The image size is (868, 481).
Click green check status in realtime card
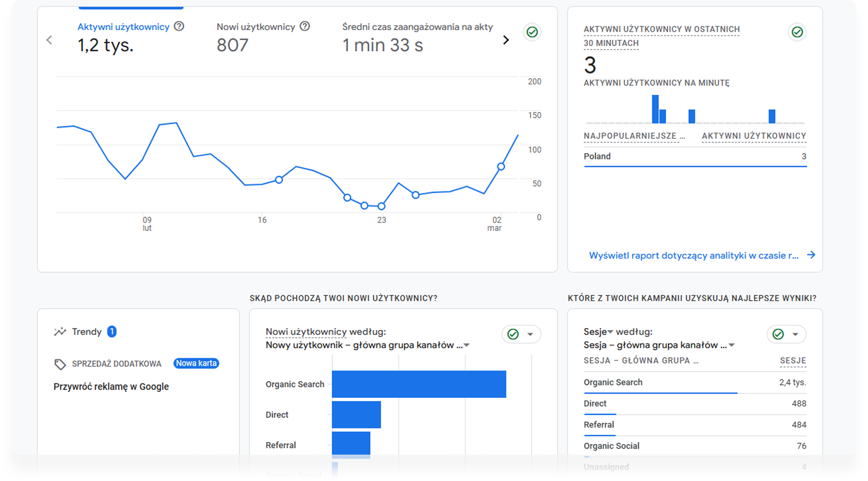click(797, 32)
